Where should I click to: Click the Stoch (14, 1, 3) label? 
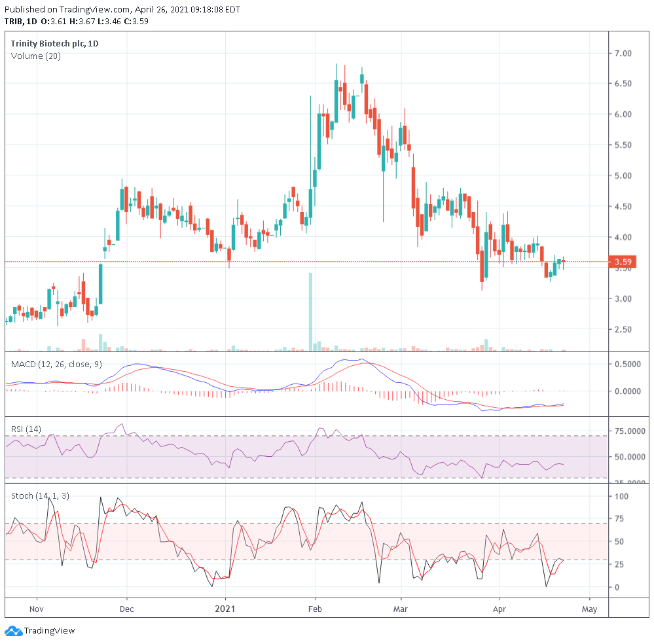click(40, 496)
